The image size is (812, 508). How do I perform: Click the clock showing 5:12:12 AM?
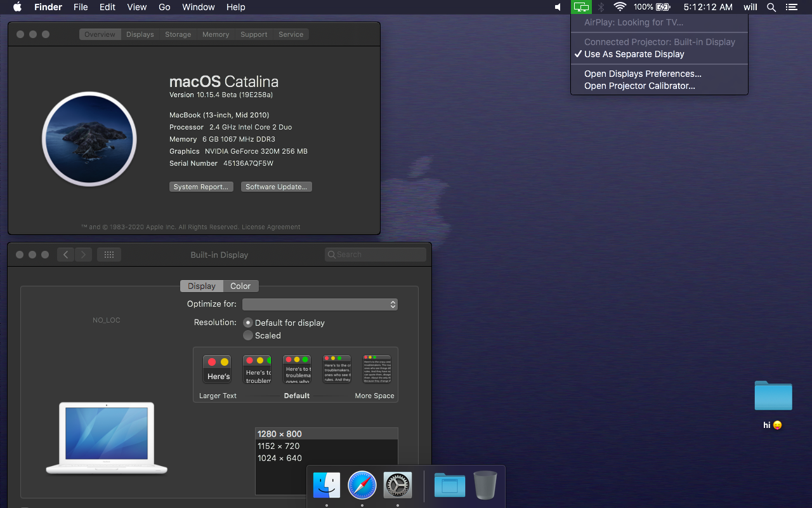(708, 7)
